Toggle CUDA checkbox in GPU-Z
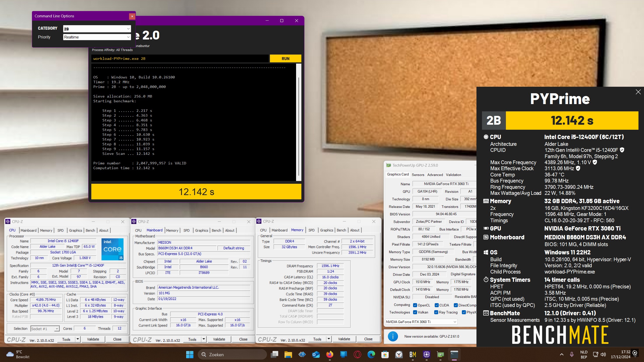 pos(437,305)
